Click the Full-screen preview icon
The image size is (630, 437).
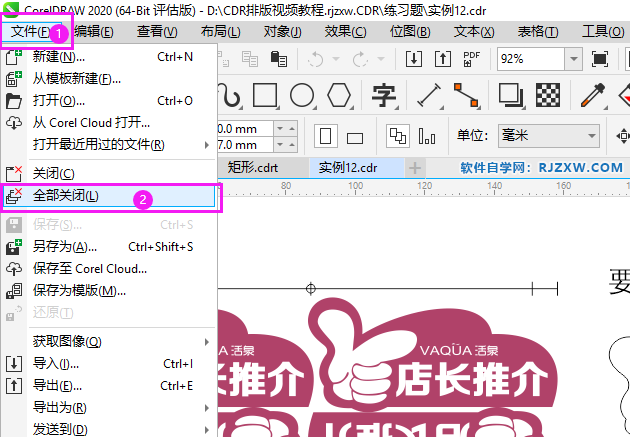tap(601, 59)
